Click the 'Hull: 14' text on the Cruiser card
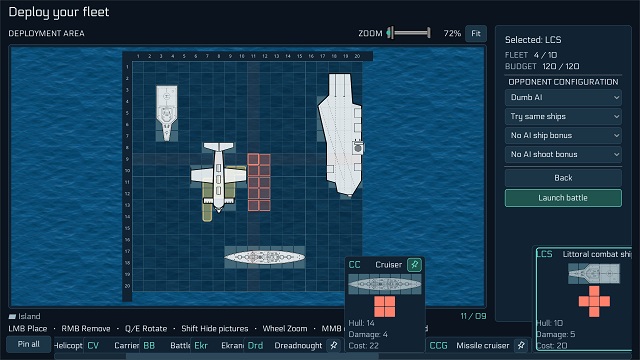The height and width of the screenshot is (360, 640). pos(361,323)
